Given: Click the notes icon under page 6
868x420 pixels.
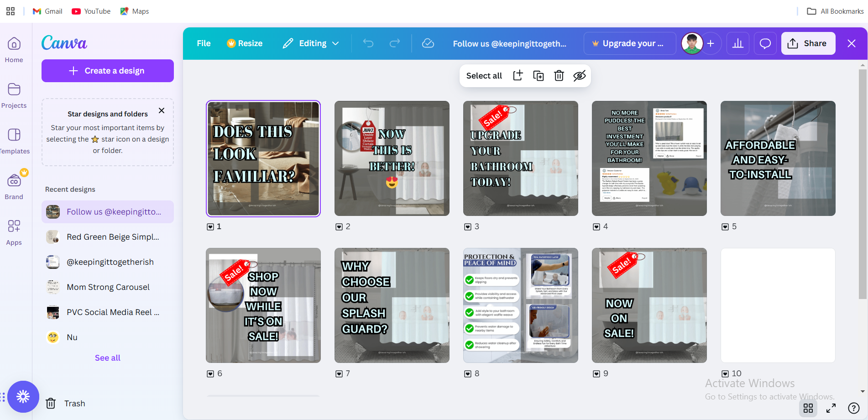Looking at the screenshot, I should (x=210, y=374).
